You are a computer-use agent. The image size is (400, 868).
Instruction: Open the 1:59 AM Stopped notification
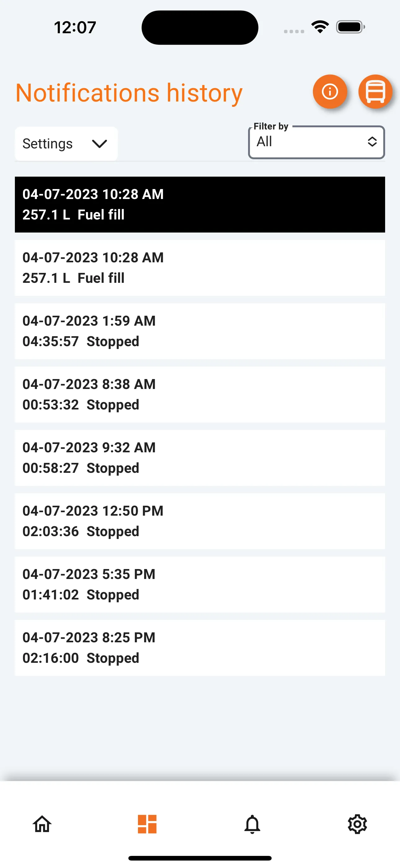coord(200,331)
